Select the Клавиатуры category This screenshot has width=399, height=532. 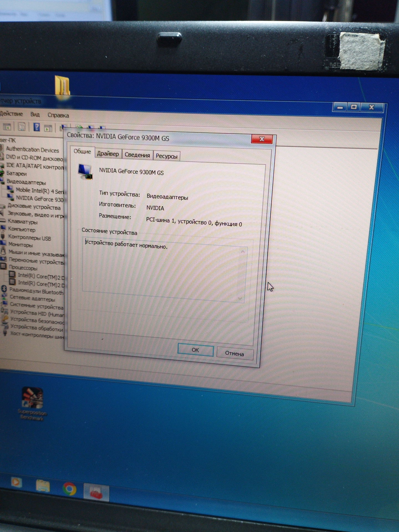(x=23, y=222)
